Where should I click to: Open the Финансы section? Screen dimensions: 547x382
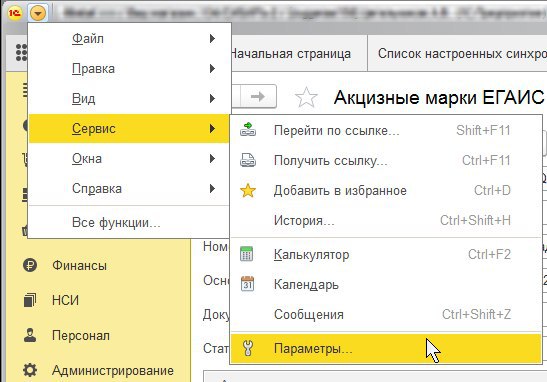point(79,265)
